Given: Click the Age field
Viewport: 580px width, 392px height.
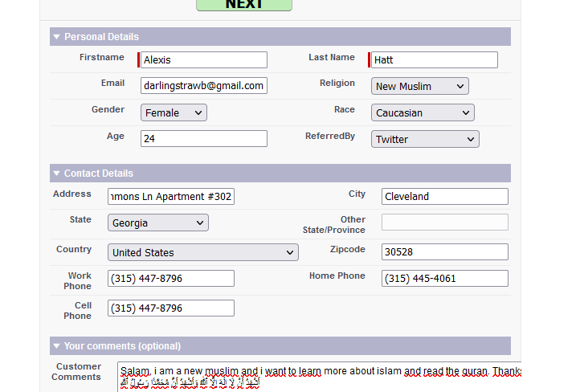Looking at the screenshot, I should 204,139.
